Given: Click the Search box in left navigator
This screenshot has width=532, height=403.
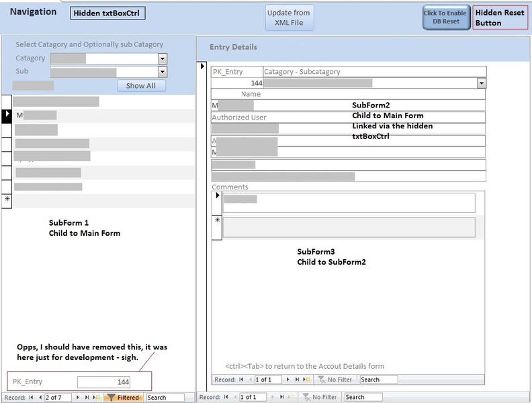Looking at the screenshot, I should click(x=165, y=398).
